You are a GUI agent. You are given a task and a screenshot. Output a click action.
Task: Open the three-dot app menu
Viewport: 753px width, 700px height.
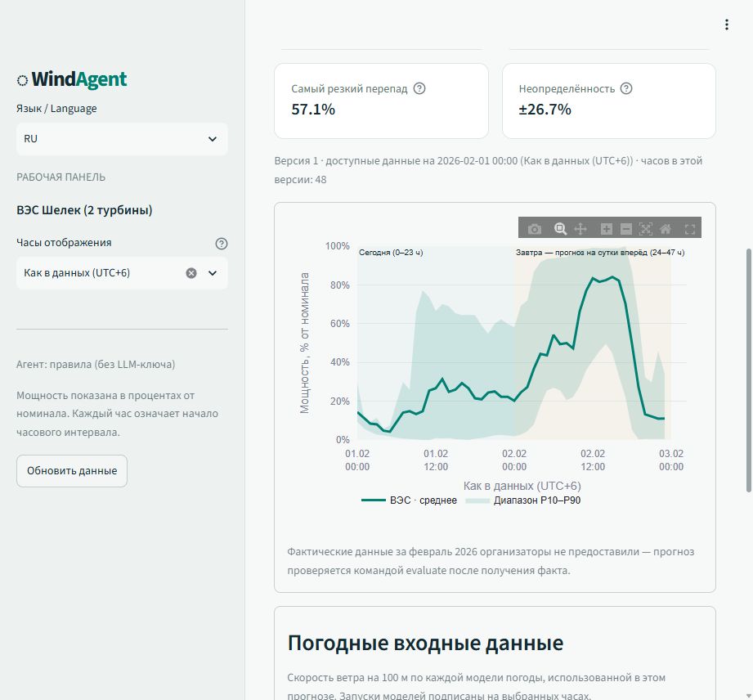pyautogui.click(x=727, y=25)
